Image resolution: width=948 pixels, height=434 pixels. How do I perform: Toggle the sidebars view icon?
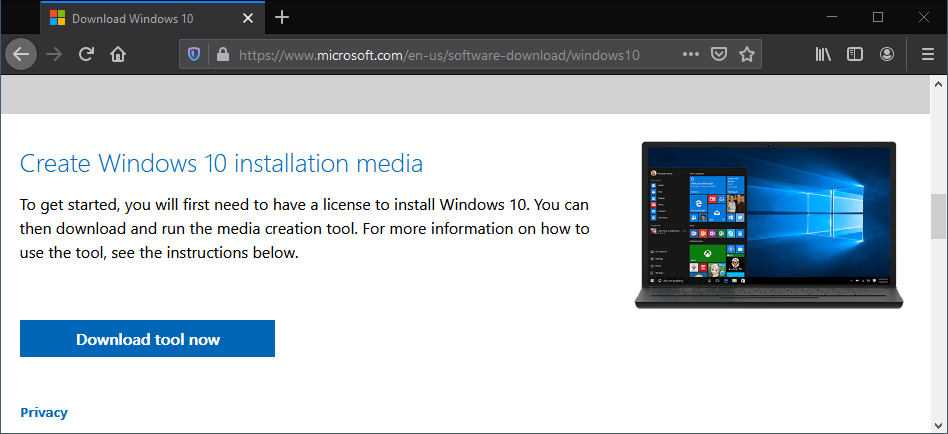(854, 55)
